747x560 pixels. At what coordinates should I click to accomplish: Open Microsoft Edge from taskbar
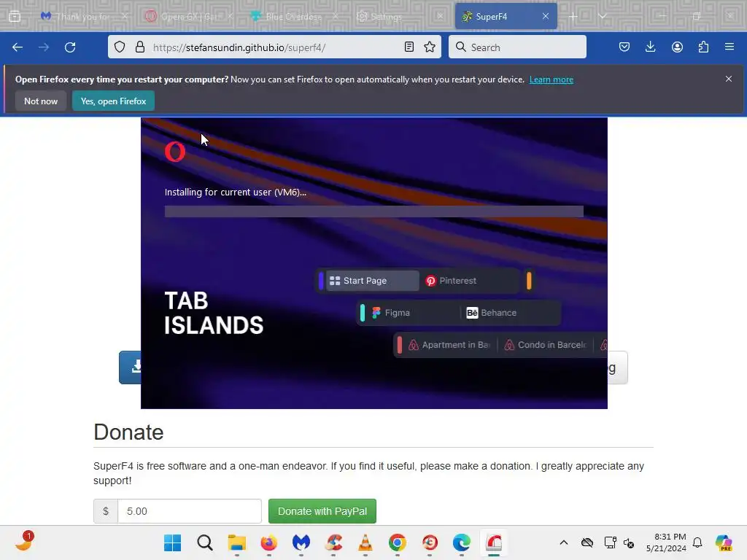[x=462, y=542]
